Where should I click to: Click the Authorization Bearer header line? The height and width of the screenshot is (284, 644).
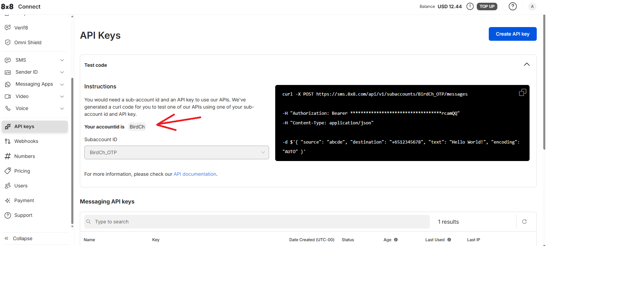[371, 113]
